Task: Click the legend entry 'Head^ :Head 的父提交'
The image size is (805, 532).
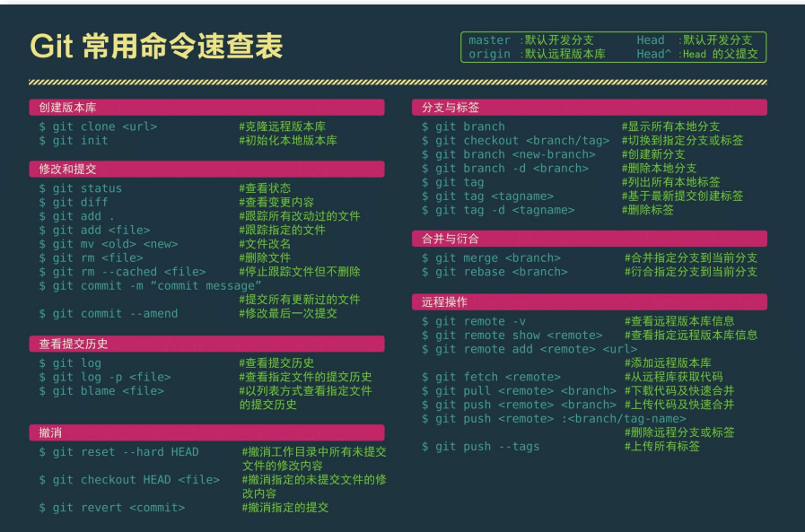Action: point(697,54)
